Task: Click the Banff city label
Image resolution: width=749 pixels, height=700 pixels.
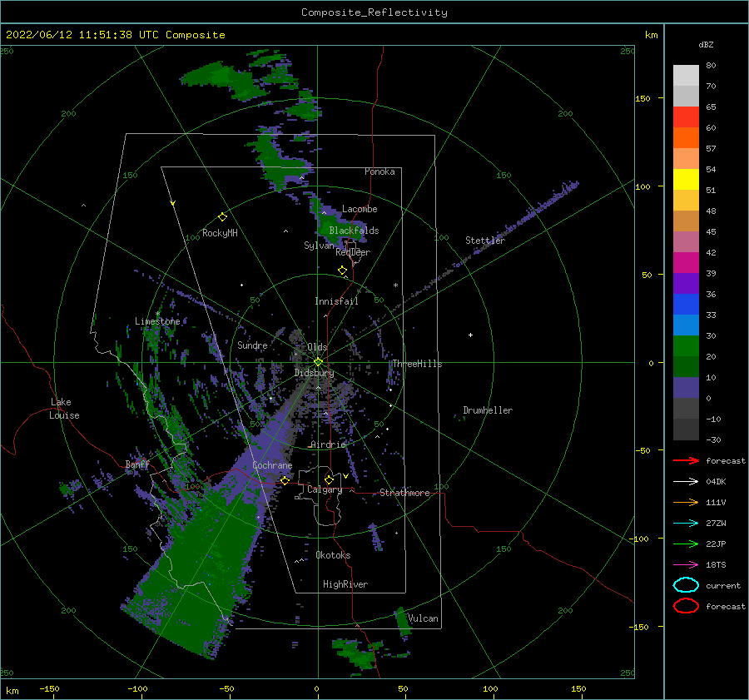Action: (x=137, y=464)
